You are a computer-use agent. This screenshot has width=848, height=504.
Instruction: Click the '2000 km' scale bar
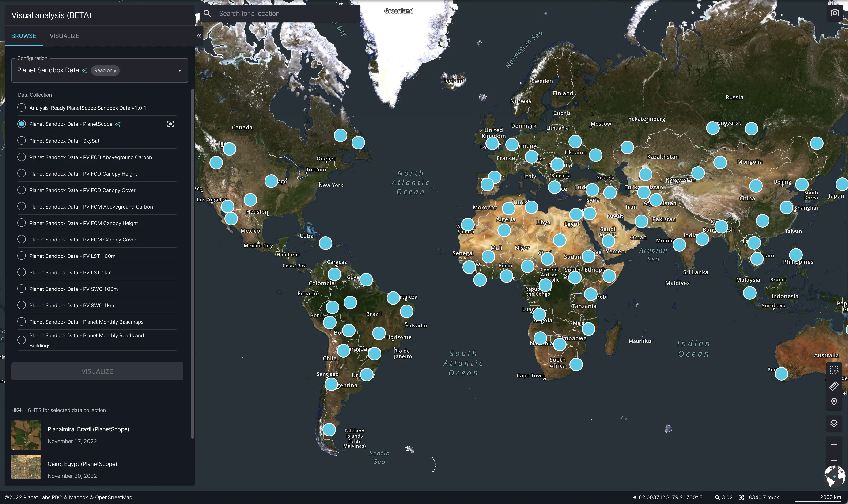818,498
